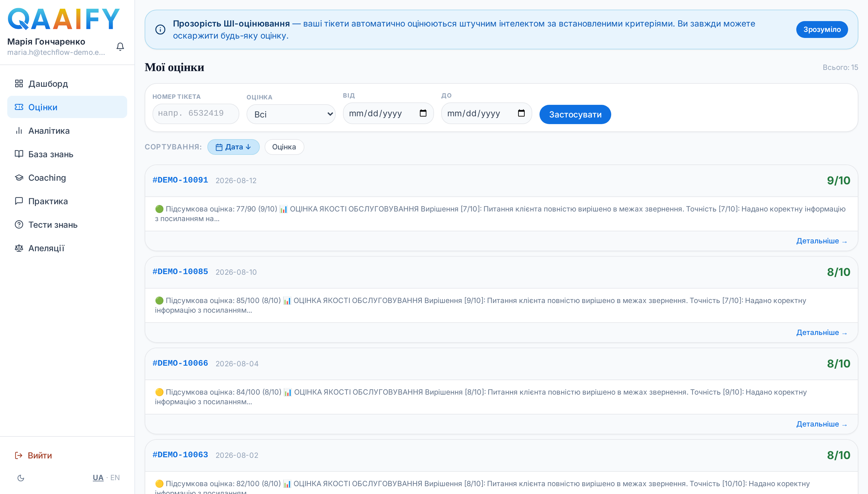Viewport: 868px width, 494px height.
Task: Open Дашборд menu item
Action: point(67,83)
